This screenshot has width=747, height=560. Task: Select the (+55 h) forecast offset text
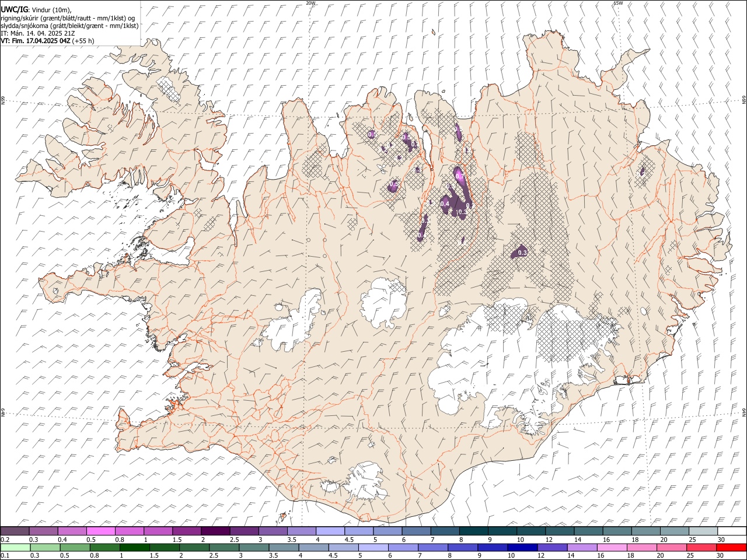pyautogui.click(x=83, y=41)
